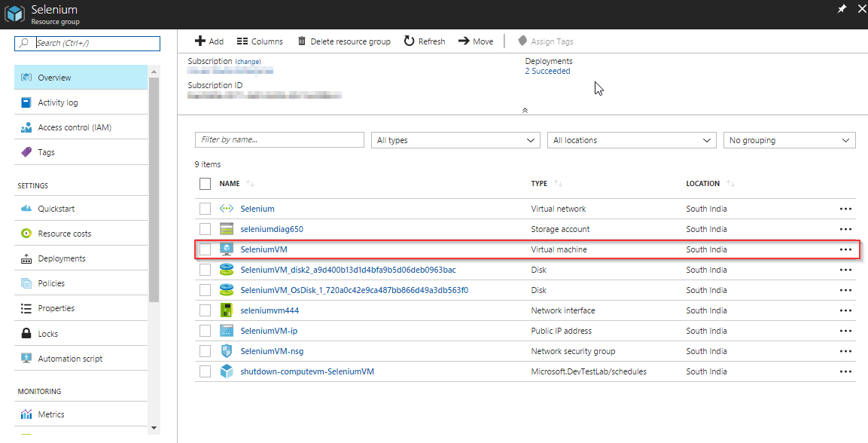Image resolution: width=868 pixels, height=443 pixels.
Task: Check the seleniumvm444 checkbox
Action: tap(205, 310)
